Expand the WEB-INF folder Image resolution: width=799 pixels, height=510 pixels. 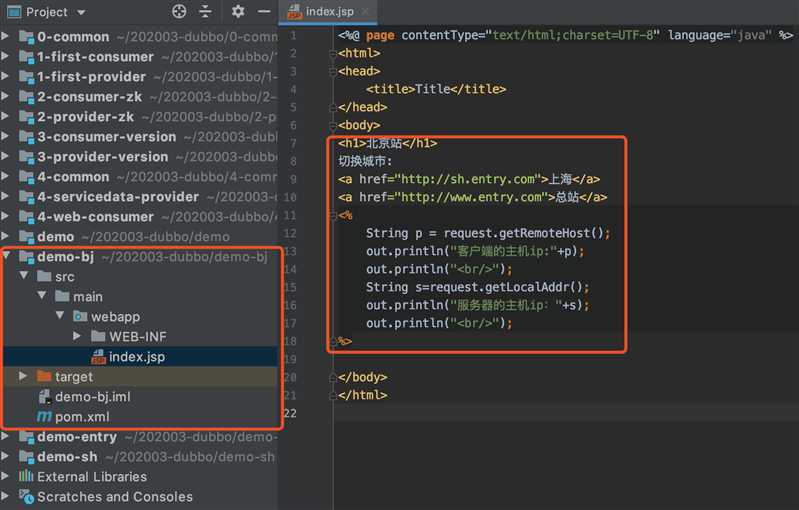(x=77, y=337)
